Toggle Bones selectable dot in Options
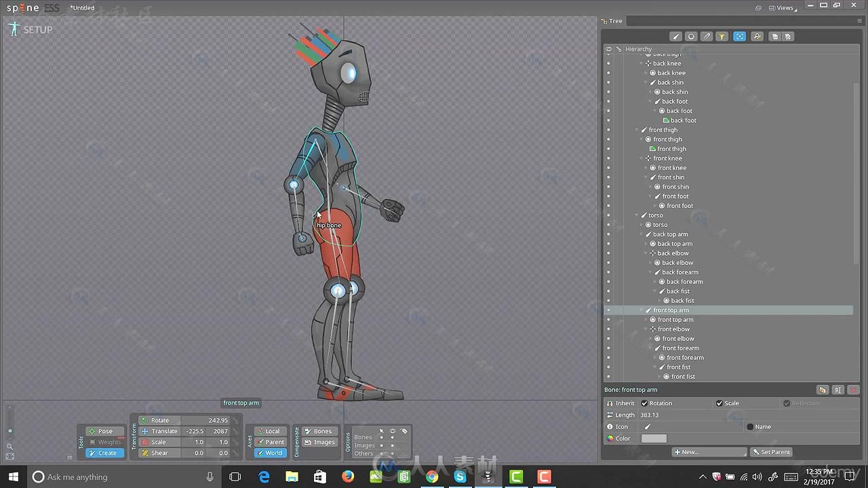Viewport: 868px width, 488px height. point(381,437)
